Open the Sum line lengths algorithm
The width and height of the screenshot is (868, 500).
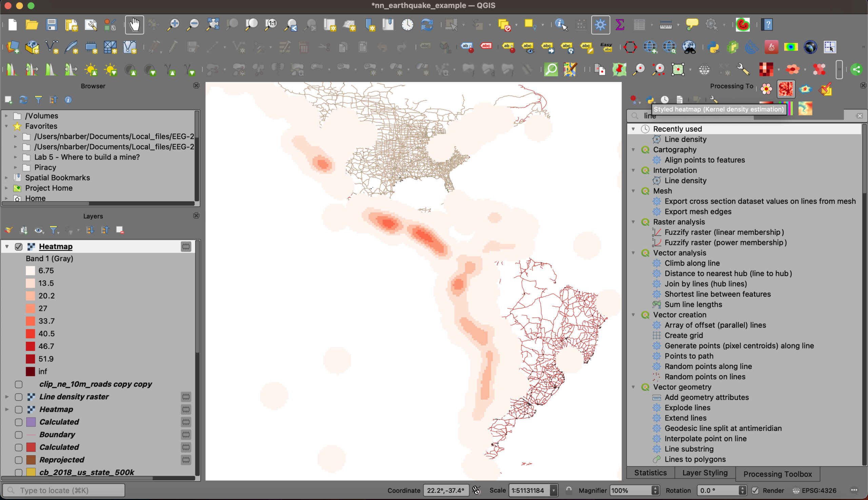[693, 304]
